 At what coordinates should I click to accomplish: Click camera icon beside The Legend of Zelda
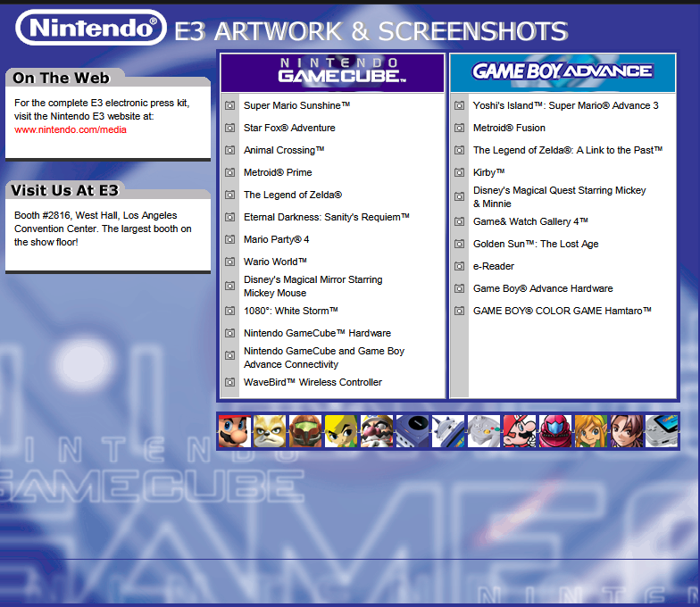[230, 195]
